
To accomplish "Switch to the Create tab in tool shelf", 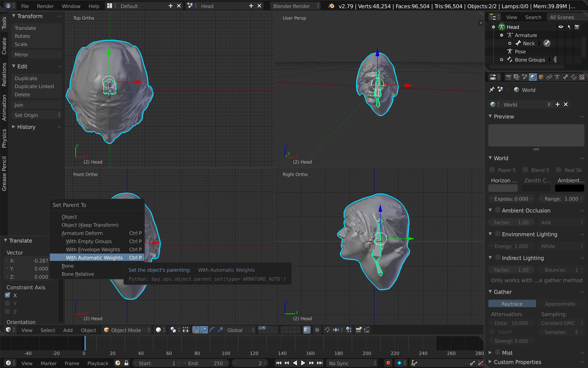I will pyautogui.click(x=4, y=46).
